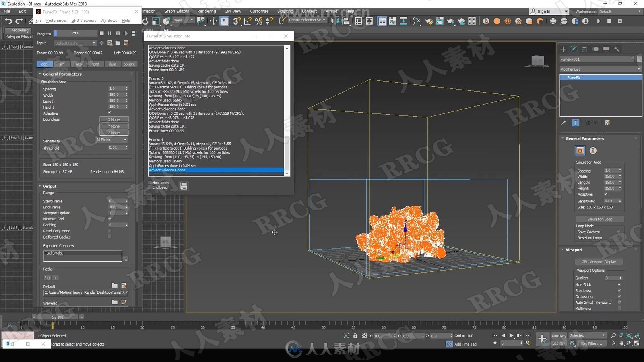Open the Display tab in the command panel
Screen dimensions: 644x362
606,49
